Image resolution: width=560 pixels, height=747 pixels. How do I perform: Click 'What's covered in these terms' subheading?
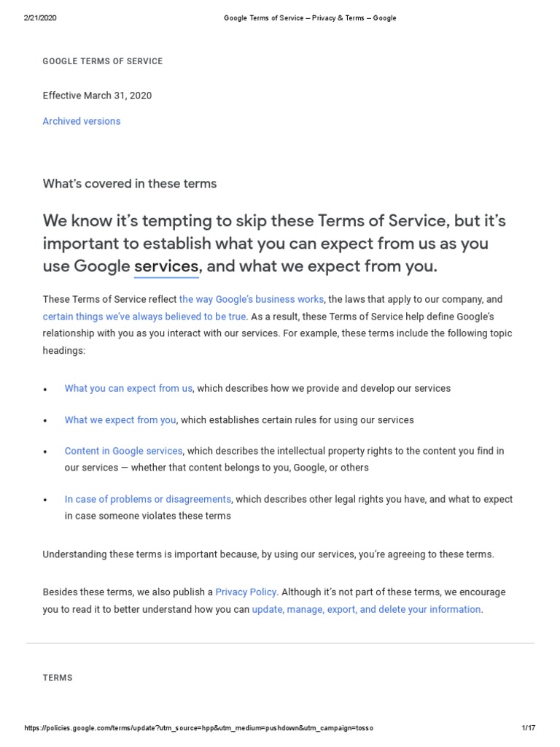[x=130, y=184]
